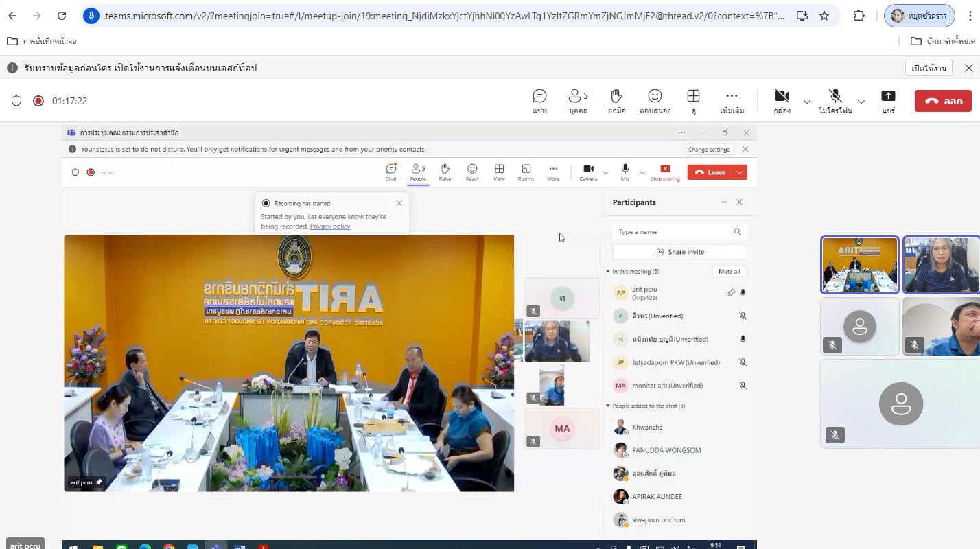
Task: Click the red recording indicator next to 01:17:22
Action: [x=38, y=101]
